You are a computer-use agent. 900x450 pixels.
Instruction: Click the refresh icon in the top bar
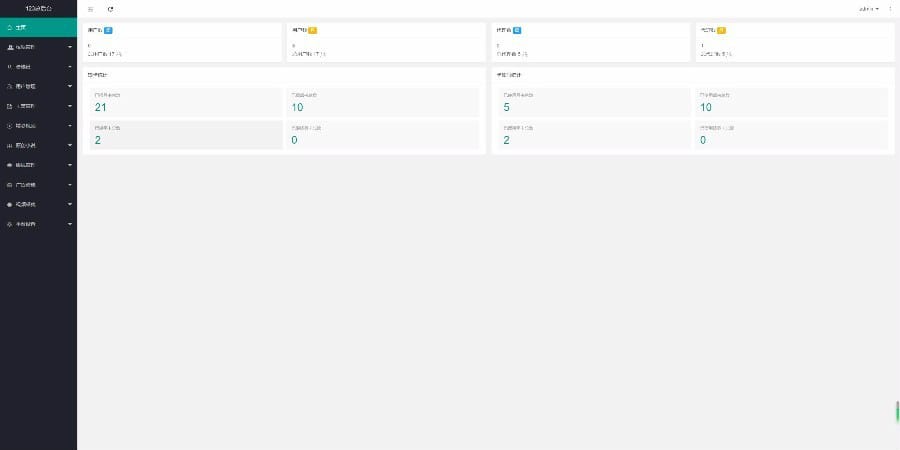tap(110, 9)
